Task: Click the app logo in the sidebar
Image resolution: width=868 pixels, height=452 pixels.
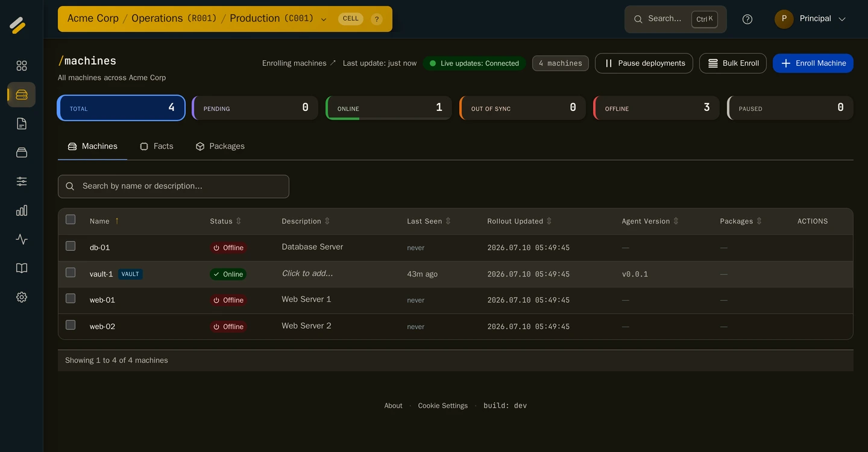Action: (x=17, y=25)
